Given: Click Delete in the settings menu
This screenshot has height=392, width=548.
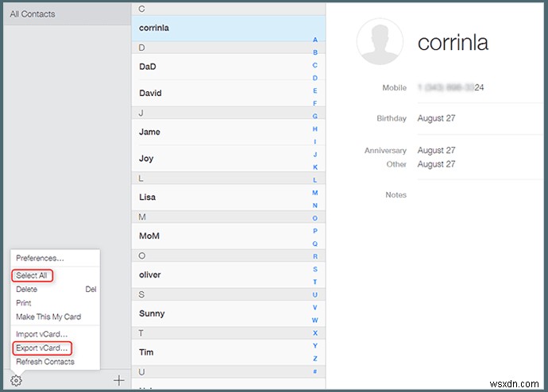Looking at the screenshot, I should [27, 290].
